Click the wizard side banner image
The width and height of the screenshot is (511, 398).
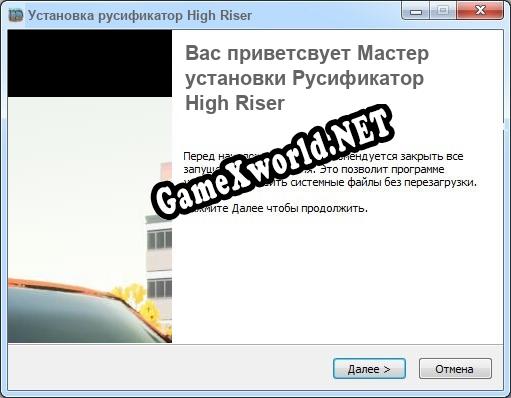click(90, 186)
